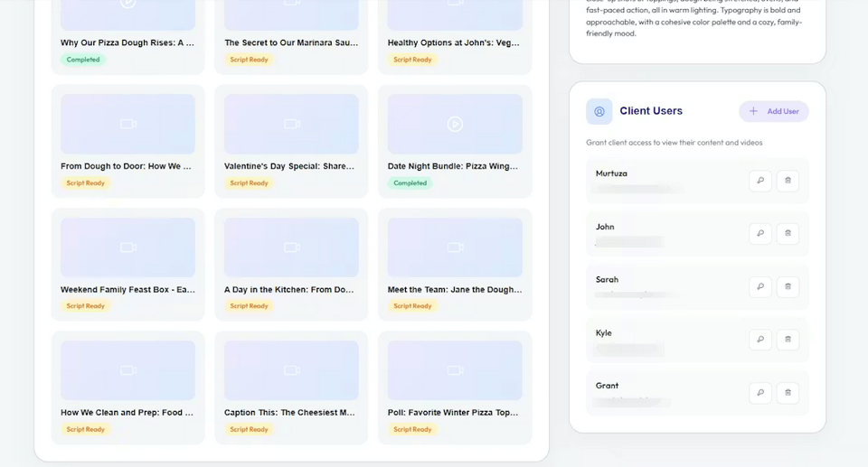The width and height of the screenshot is (868, 467).
Task: Select the Kyle user name
Action: coord(603,333)
